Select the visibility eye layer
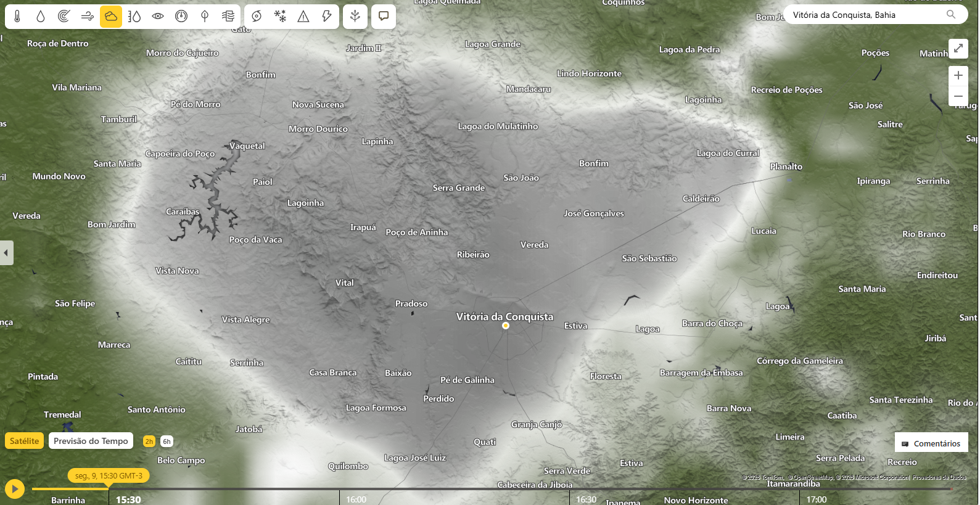This screenshot has width=980, height=505. click(x=158, y=17)
